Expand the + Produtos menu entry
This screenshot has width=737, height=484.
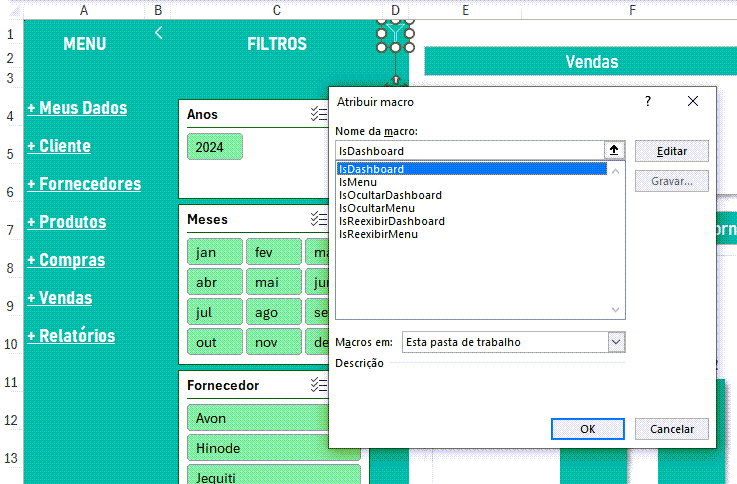coord(67,222)
